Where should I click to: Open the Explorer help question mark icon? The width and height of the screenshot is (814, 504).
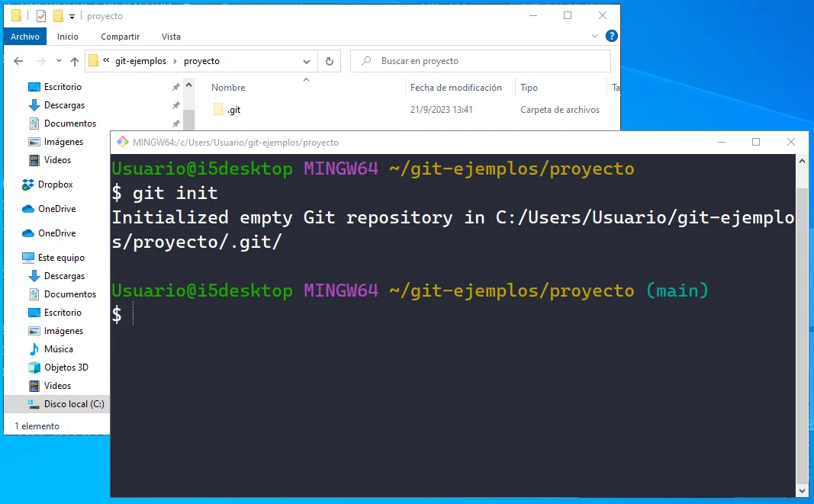click(x=611, y=36)
